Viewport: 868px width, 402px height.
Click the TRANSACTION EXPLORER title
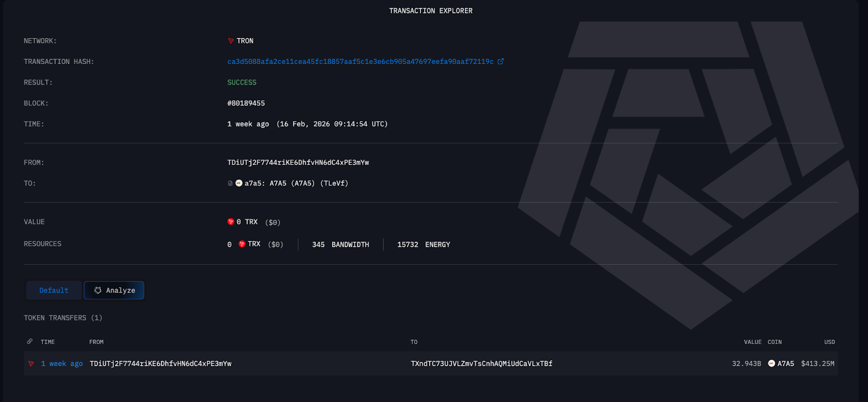431,11
